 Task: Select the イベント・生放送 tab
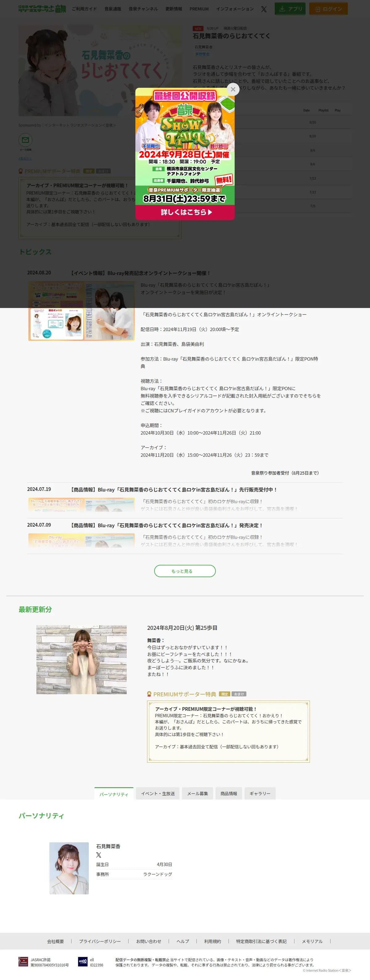(158, 794)
